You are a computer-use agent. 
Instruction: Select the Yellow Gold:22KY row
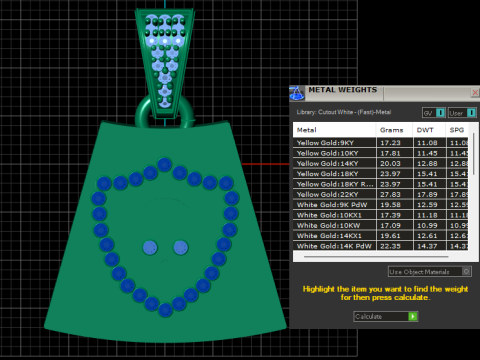click(381, 194)
